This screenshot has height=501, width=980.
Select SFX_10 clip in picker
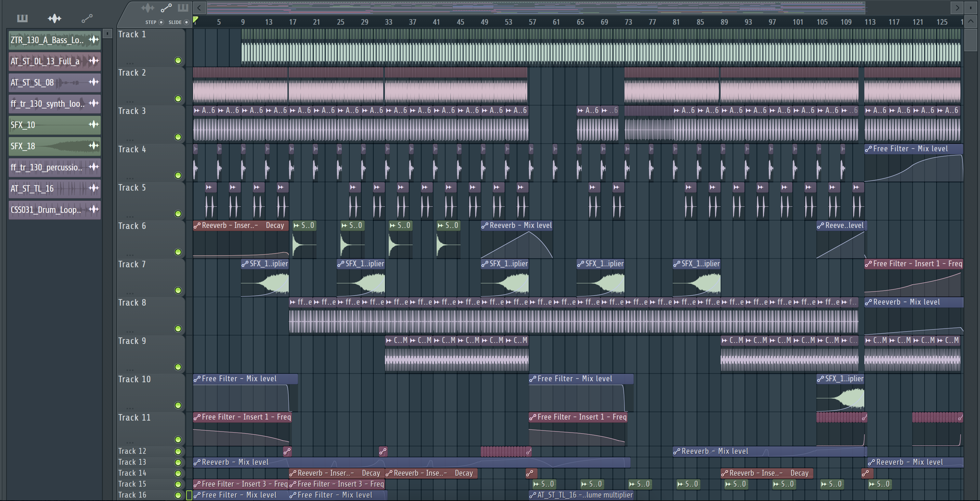tap(55, 125)
